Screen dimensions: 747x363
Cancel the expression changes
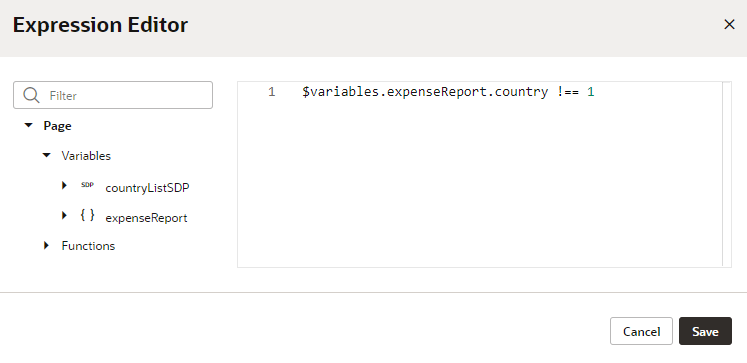[641, 331]
